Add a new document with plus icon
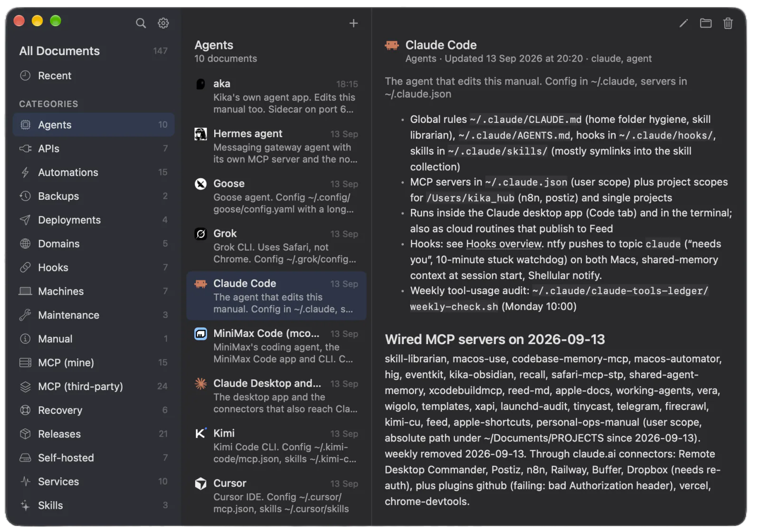 [353, 23]
